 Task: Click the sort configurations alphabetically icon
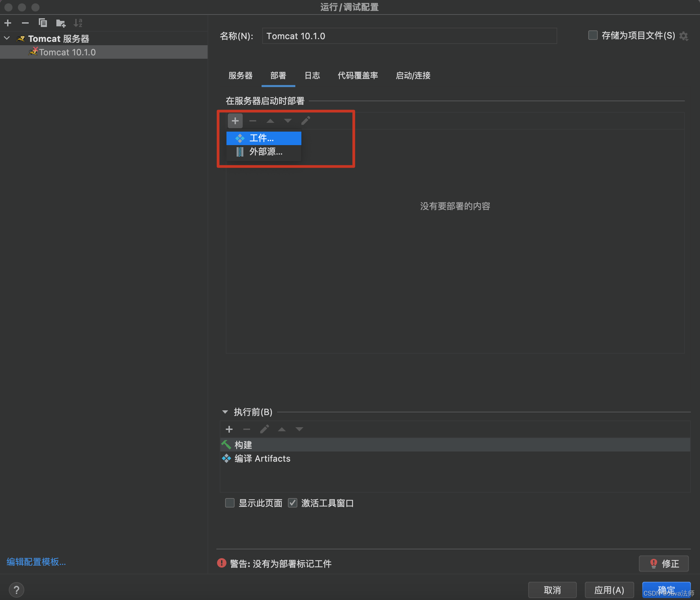(78, 23)
